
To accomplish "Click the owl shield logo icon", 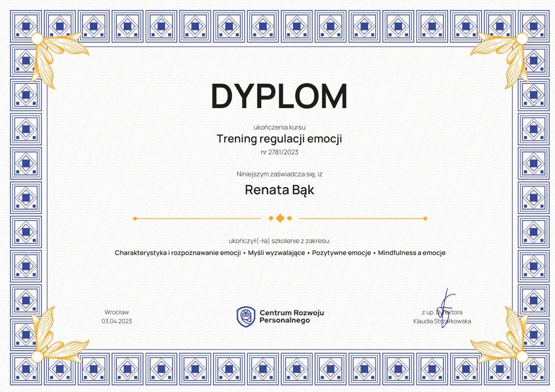I will [246, 317].
